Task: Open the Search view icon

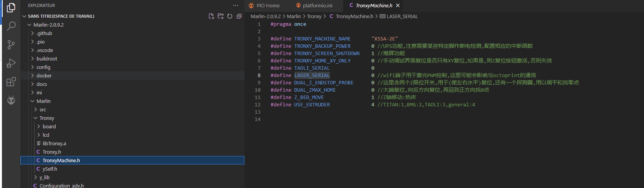Action: tap(11, 26)
